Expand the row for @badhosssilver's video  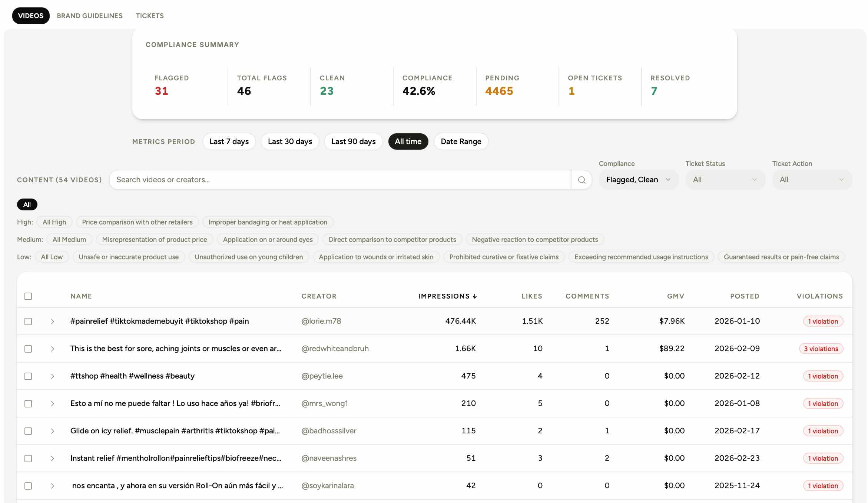coord(53,431)
